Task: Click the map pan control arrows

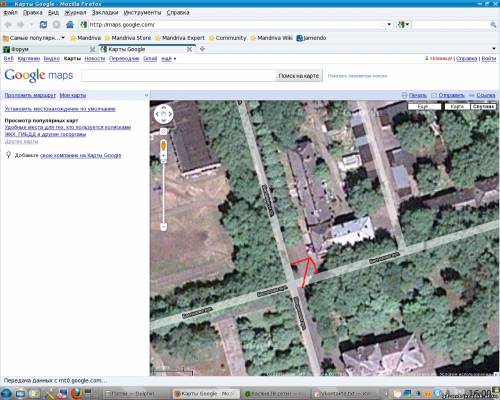Action: (x=164, y=114)
